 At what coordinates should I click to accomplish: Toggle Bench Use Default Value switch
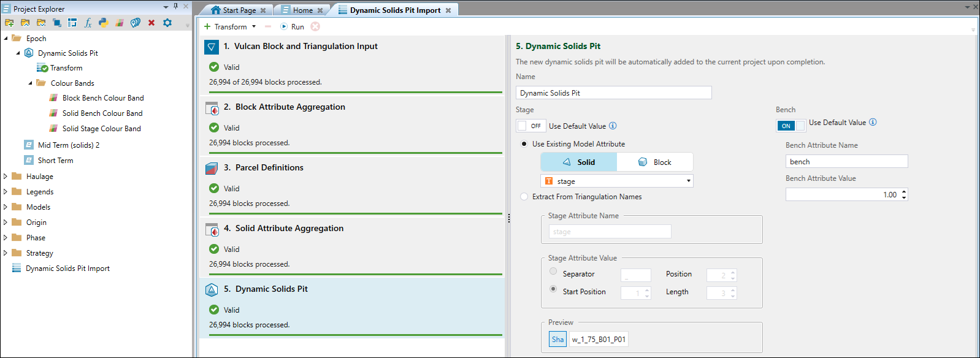coord(791,126)
